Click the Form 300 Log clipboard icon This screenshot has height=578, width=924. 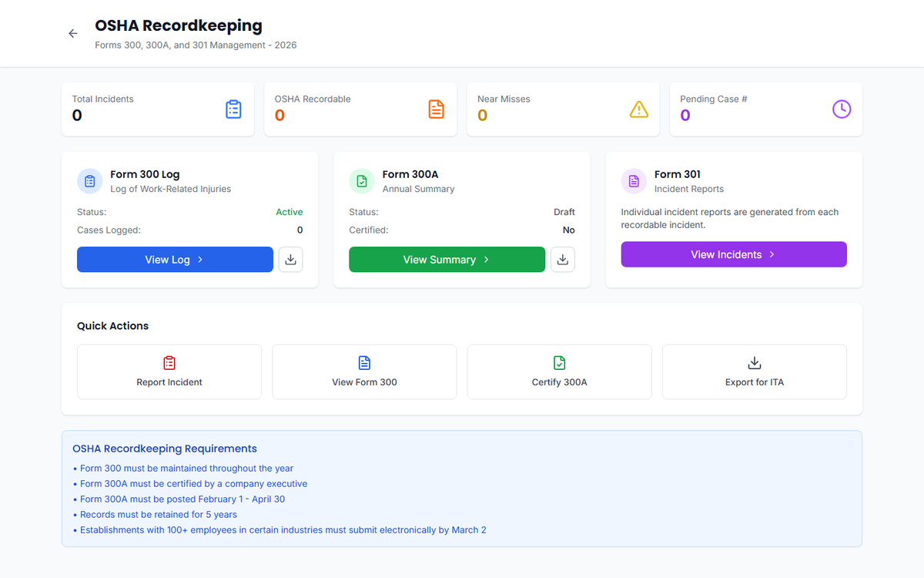coord(90,181)
